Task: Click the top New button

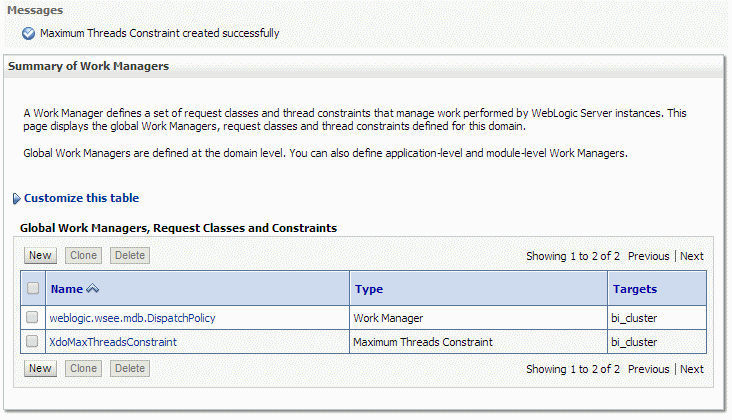Action: tap(40, 255)
